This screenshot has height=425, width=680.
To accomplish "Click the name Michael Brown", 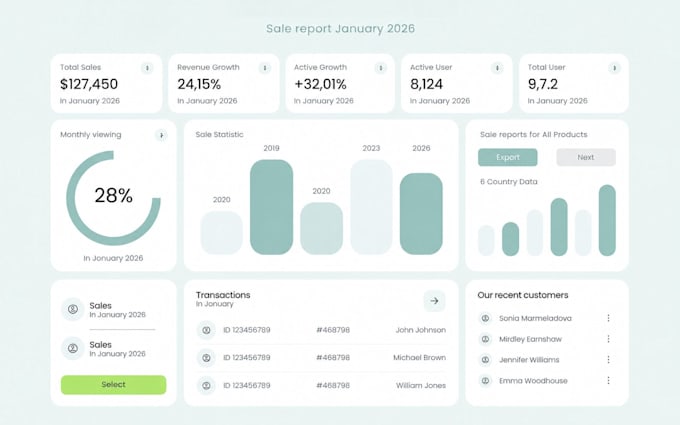I will 419,358.
